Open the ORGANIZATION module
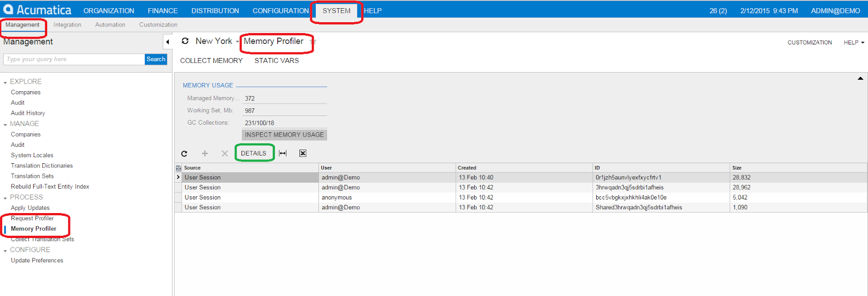 [x=108, y=10]
